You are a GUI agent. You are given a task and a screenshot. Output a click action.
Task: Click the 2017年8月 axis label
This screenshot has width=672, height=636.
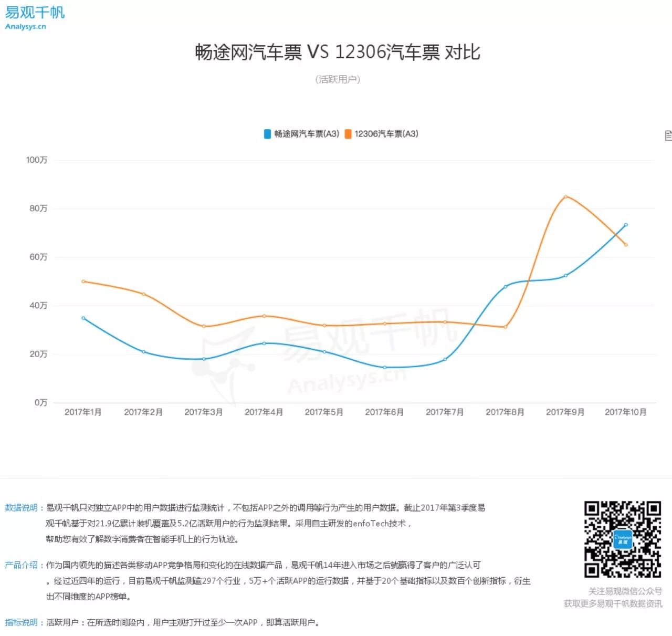pos(505,412)
